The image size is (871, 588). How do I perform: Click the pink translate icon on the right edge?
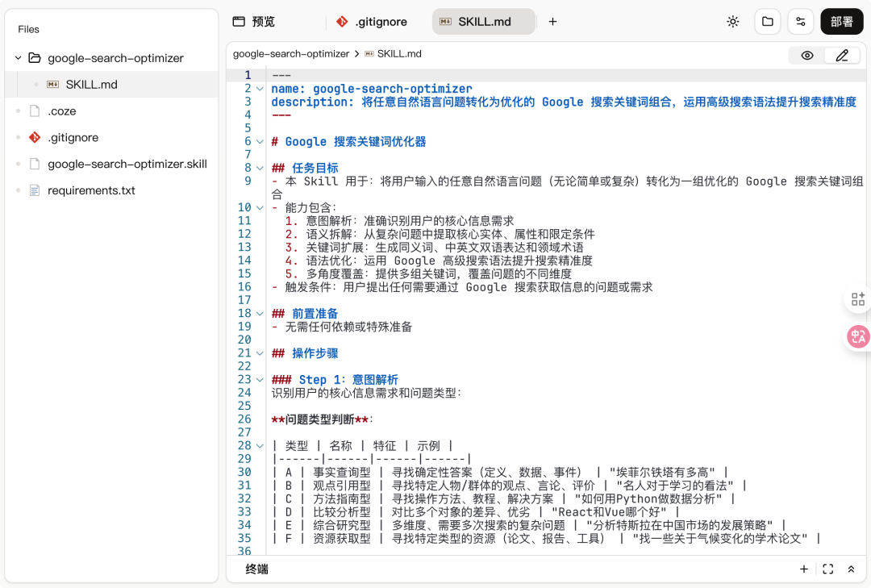click(x=857, y=337)
